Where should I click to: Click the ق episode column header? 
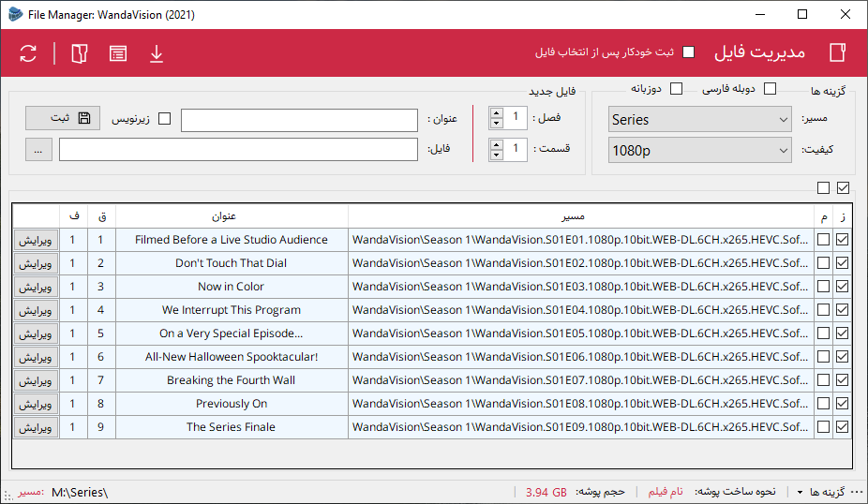(102, 216)
